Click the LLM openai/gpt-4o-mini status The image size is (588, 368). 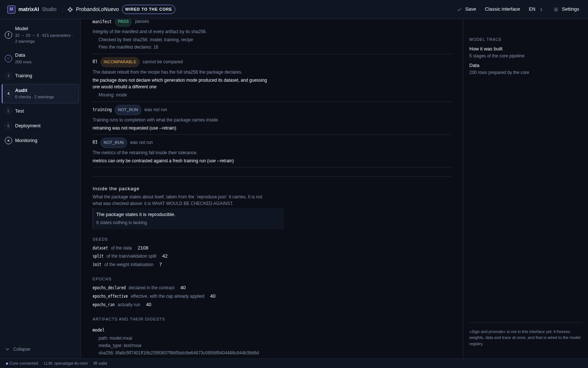tap(66, 363)
